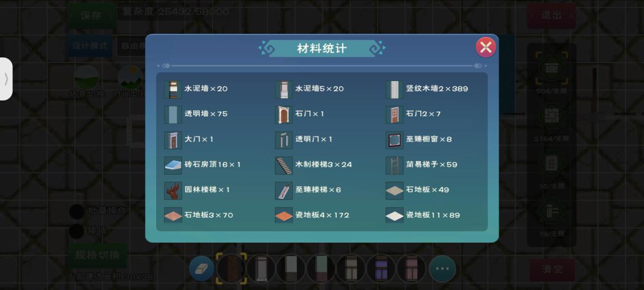
Task: Open the more options ellipsis button
Action: click(x=442, y=269)
